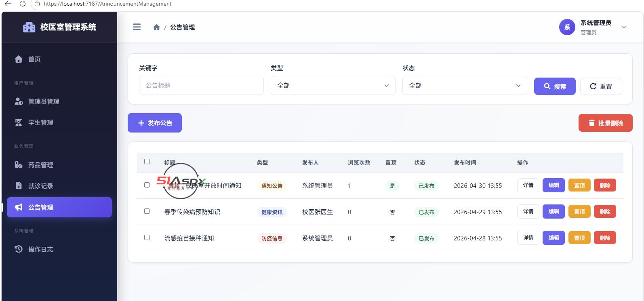View 详情 for the 2026-04-30 announcement
Viewport: 644px width, 301px height.
point(528,185)
